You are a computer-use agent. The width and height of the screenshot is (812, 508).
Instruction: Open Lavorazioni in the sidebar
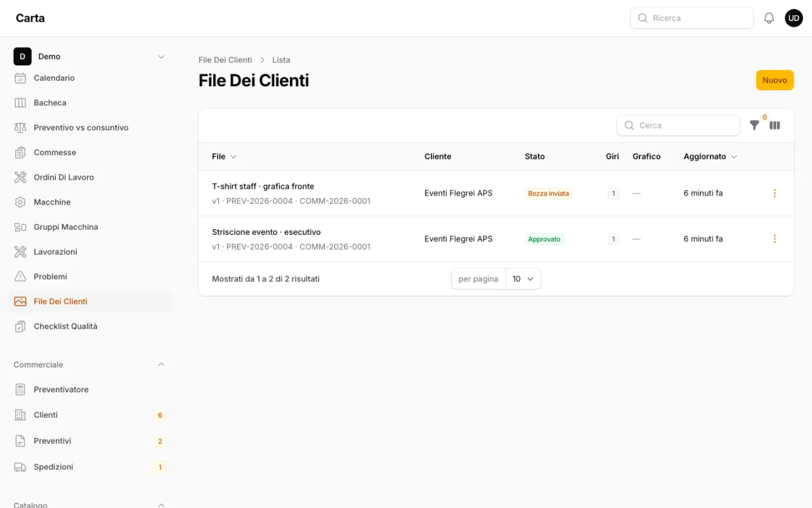(89, 251)
